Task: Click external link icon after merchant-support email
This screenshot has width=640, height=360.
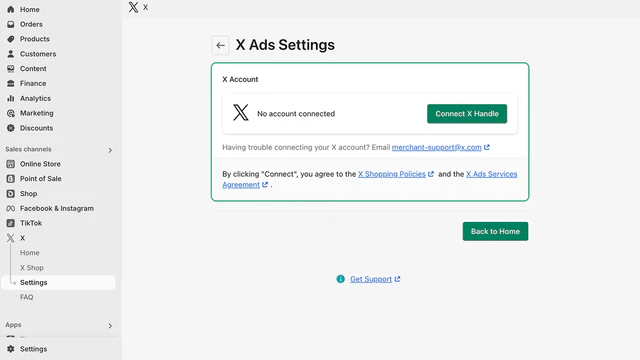Action: point(487,147)
